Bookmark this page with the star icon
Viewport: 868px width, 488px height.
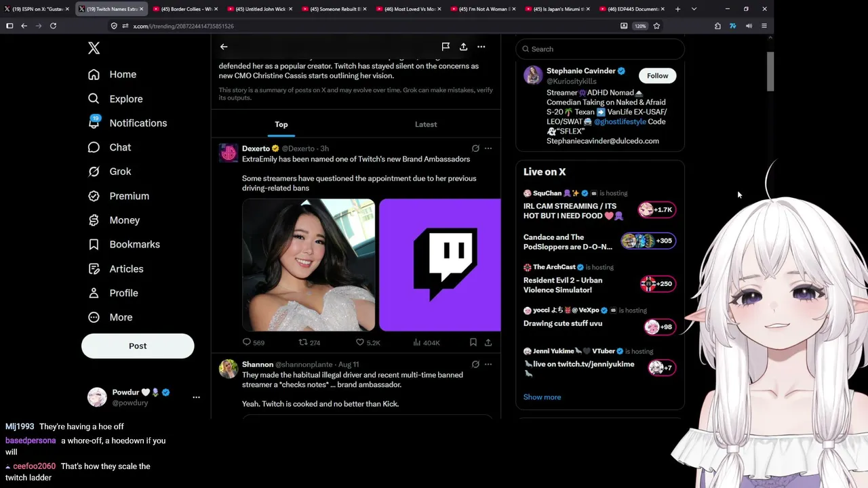tap(656, 26)
